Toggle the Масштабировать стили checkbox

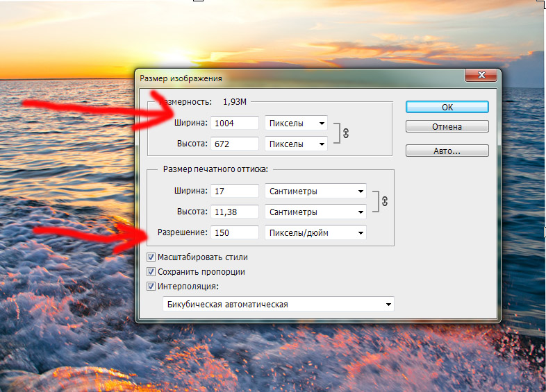click(x=151, y=257)
